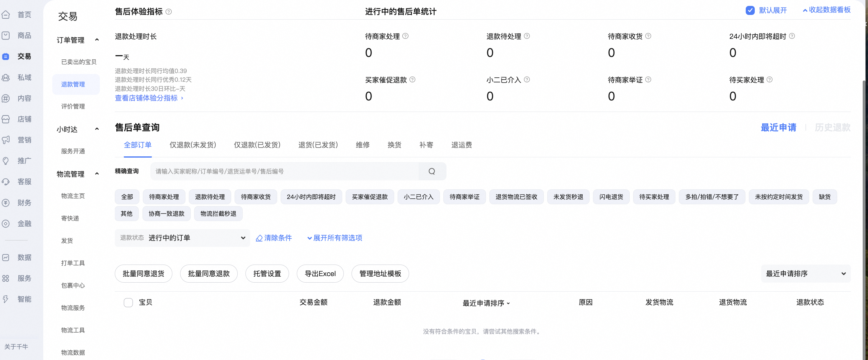Select 历史退款 view
Screen dimensions: 868x360
(x=833, y=127)
